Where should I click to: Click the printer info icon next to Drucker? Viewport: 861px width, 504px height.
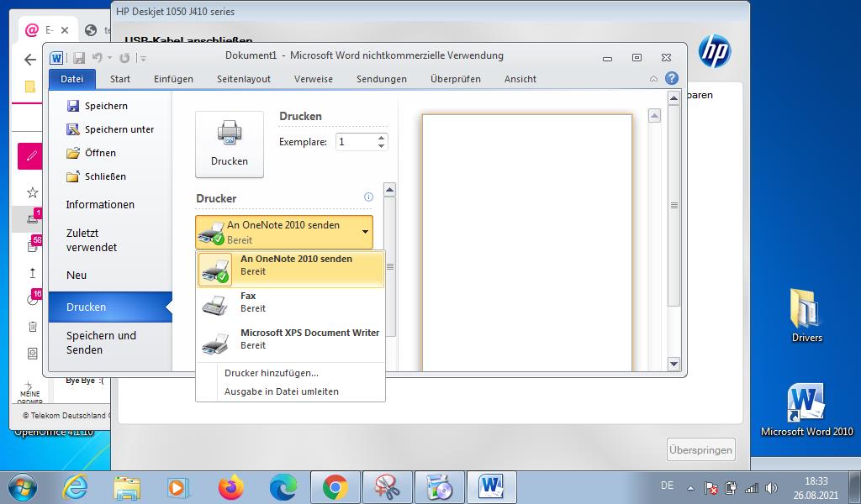point(368,197)
